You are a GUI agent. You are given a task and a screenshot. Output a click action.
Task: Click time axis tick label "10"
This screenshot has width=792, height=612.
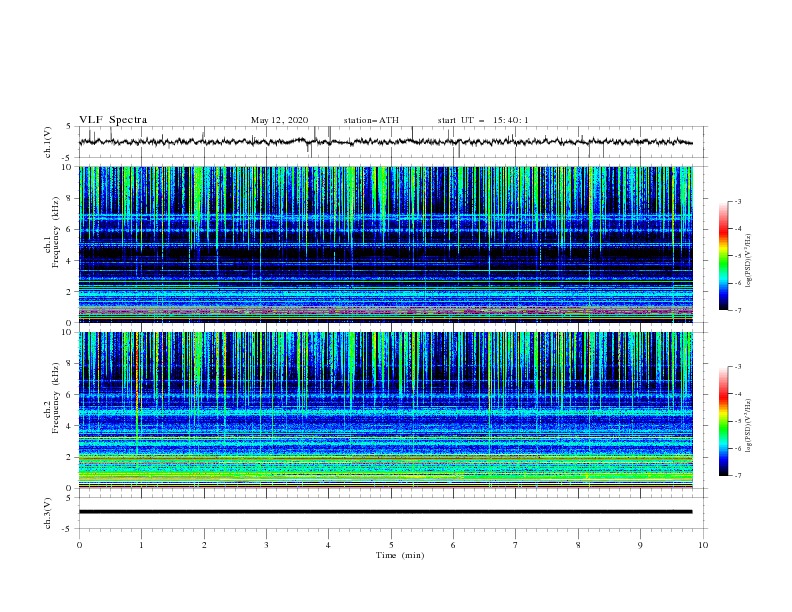pos(703,545)
